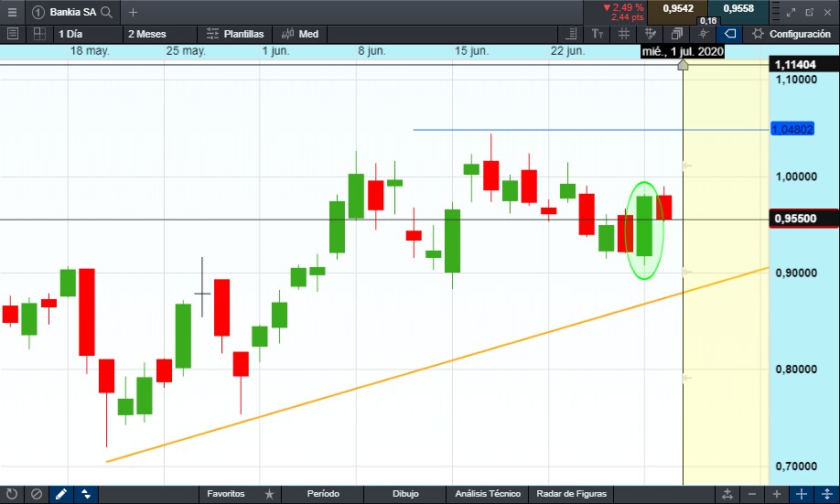Select the orange ascending trendline
This screenshot has height=504, width=840.
coord(437,365)
